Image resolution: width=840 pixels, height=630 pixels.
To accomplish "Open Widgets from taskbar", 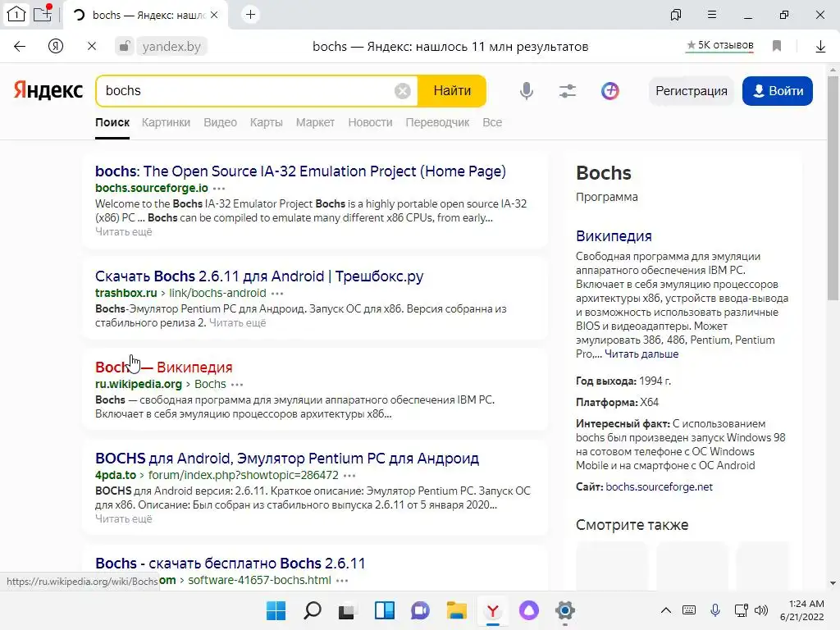I will point(385,610).
